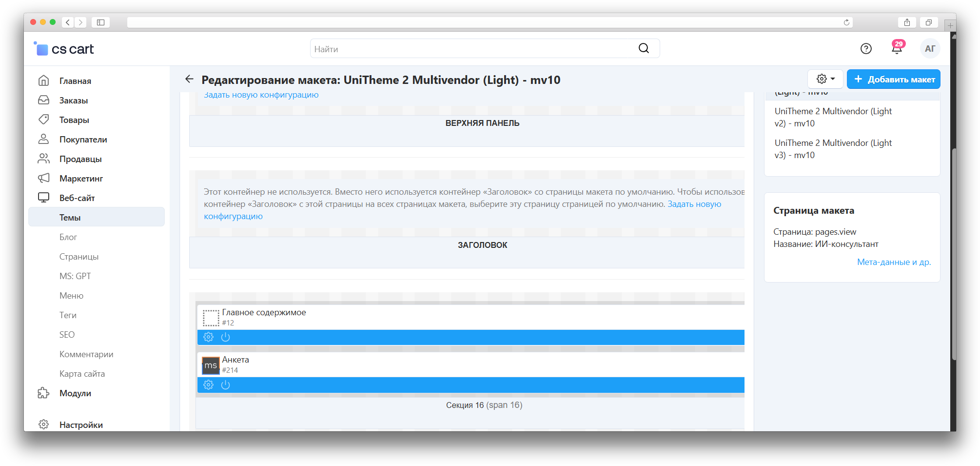Open the АГ user account menu
980x466 pixels.
(x=930, y=49)
